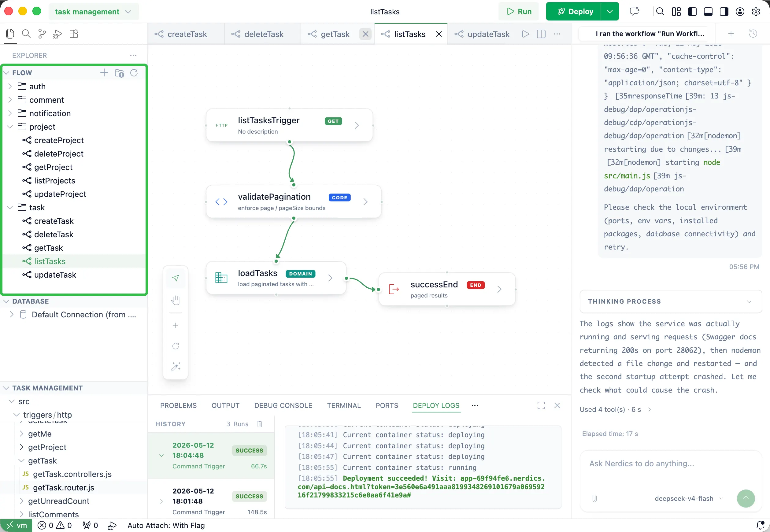Collapse the project folder
The height and width of the screenshot is (532, 770).
click(x=10, y=127)
